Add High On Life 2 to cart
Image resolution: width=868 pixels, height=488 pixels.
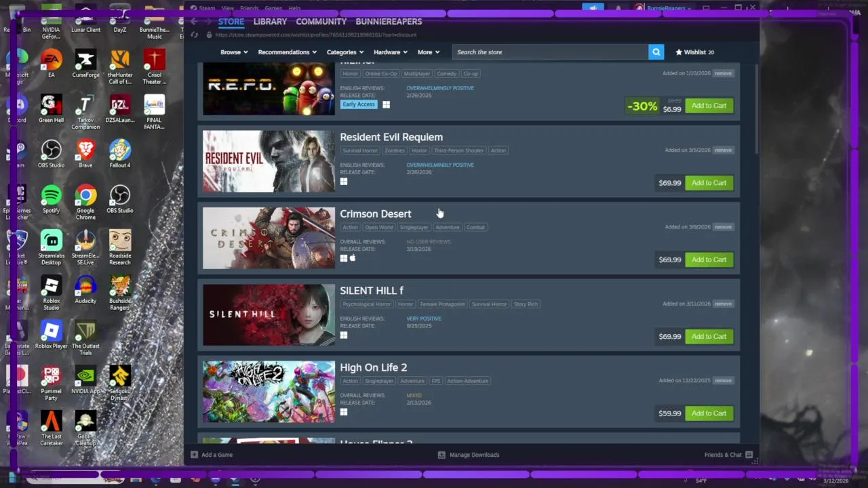(709, 413)
